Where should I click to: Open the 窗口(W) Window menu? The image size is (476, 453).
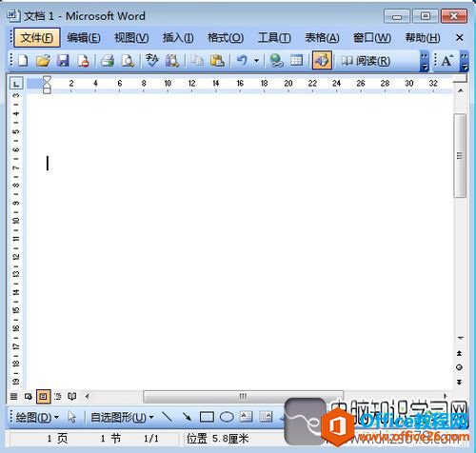372,38
